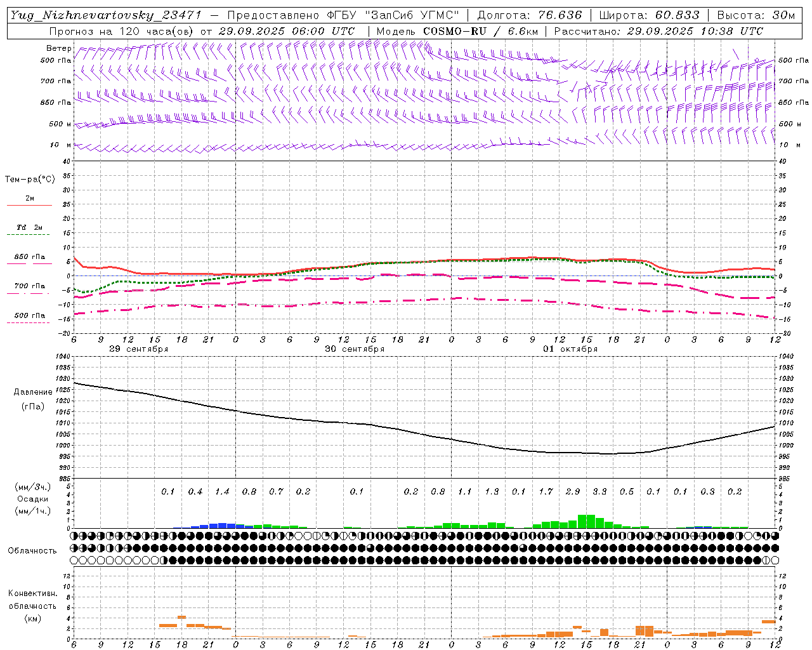The width and height of the screenshot is (812, 650).
Task: Click the 1.7 precipitation value
Action: 546,492
